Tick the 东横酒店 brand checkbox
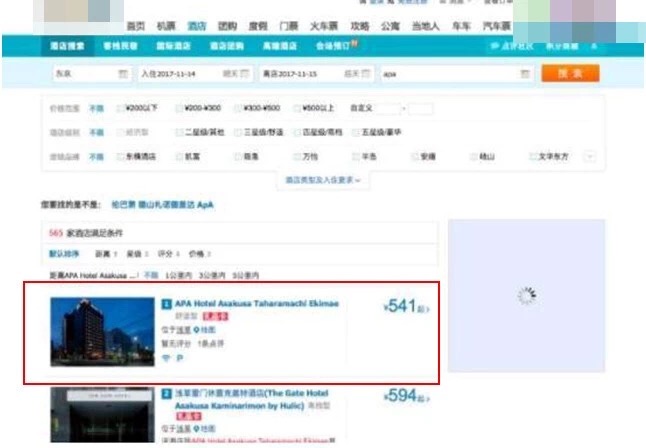This screenshot has width=646, height=448. 120,157
